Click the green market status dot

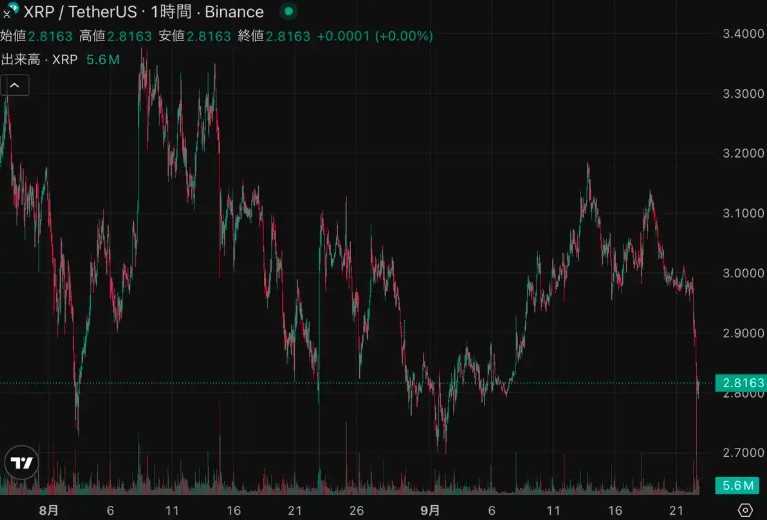coord(289,11)
